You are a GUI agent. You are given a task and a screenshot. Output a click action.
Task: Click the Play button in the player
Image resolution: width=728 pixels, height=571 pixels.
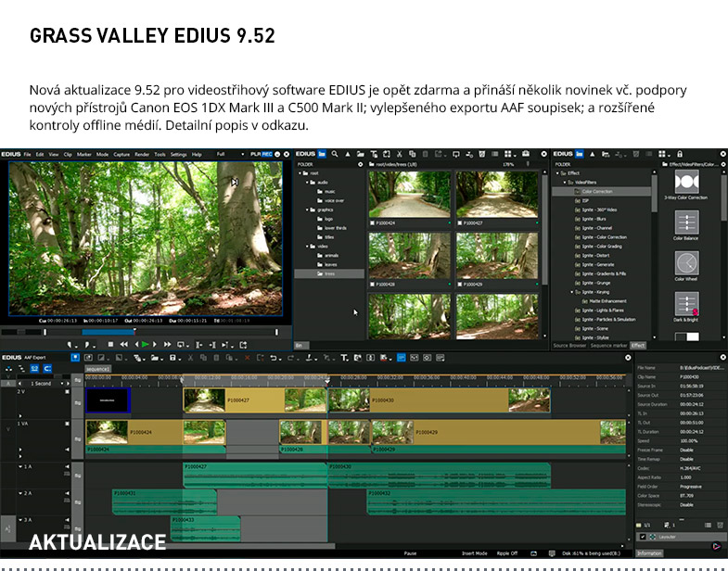pyautogui.click(x=146, y=345)
